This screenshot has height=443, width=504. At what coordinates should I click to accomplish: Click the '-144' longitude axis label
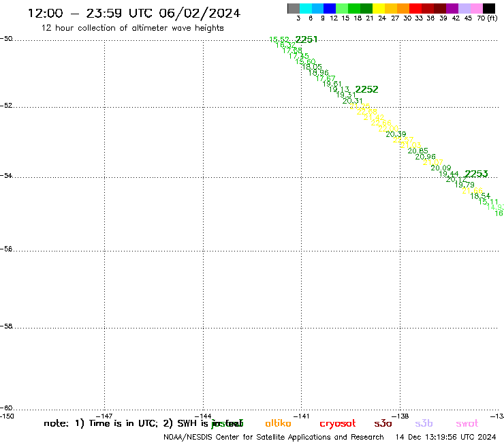203,416
